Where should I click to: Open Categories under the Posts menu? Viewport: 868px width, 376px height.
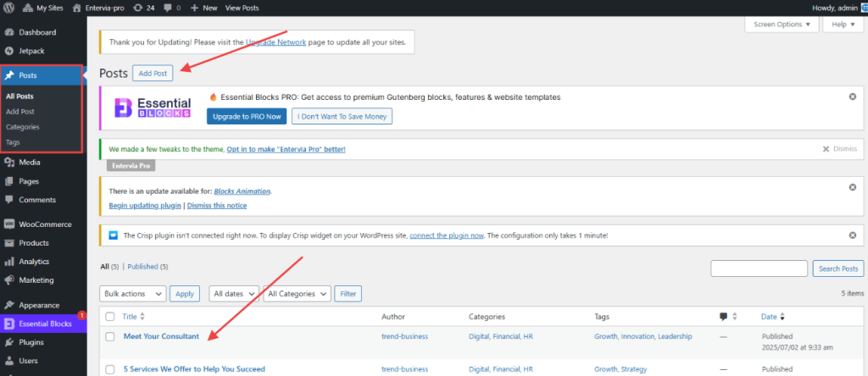pyautogui.click(x=23, y=126)
